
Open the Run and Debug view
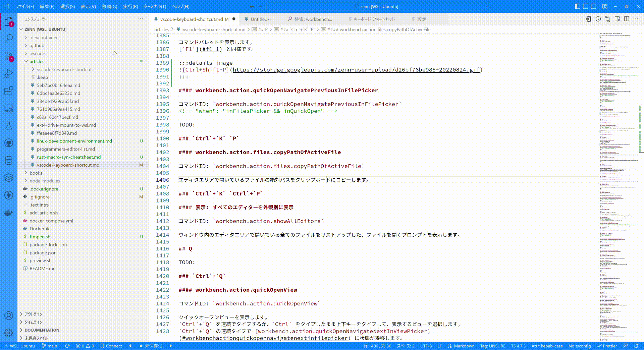point(9,73)
